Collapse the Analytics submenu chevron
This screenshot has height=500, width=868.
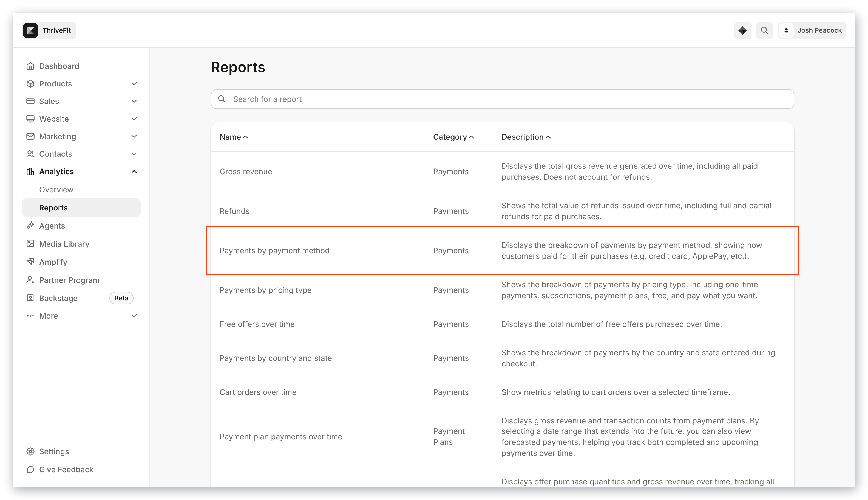coord(134,171)
